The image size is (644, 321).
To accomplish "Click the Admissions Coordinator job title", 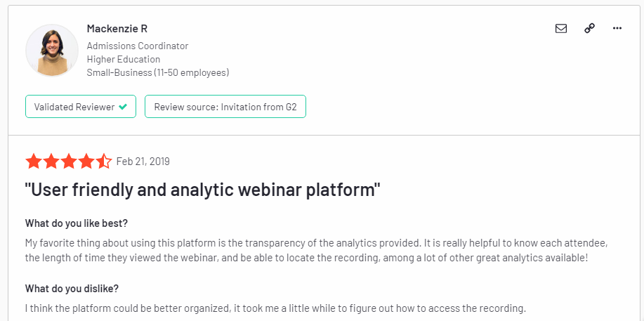I will pyautogui.click(x=138, y=46).
